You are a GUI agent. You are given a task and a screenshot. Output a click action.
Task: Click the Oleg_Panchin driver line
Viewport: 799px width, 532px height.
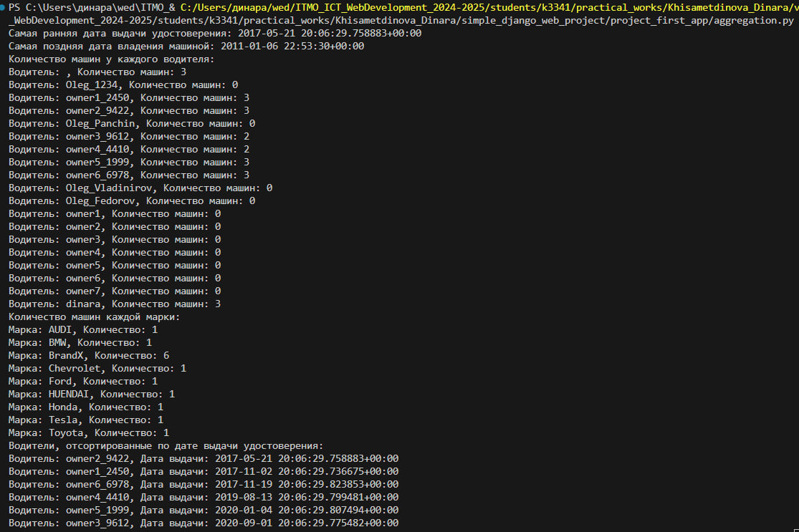pos(132,124)
